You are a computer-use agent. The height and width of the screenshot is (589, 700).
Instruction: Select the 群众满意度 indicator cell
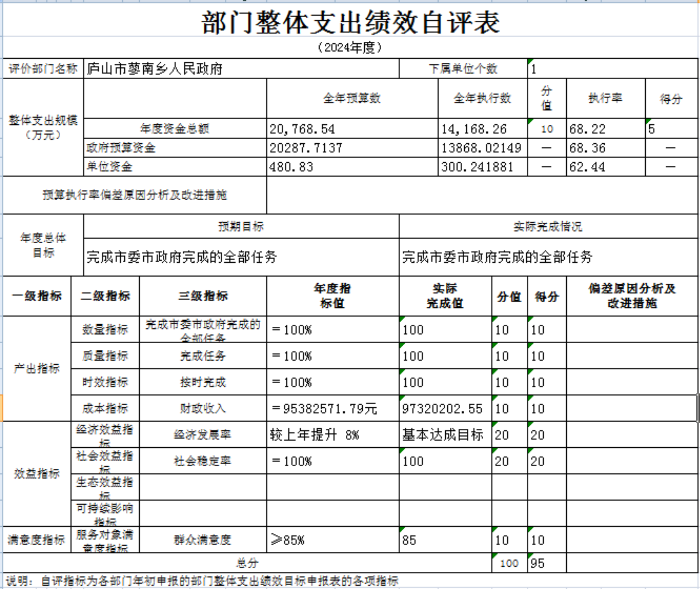click(203, 540)
